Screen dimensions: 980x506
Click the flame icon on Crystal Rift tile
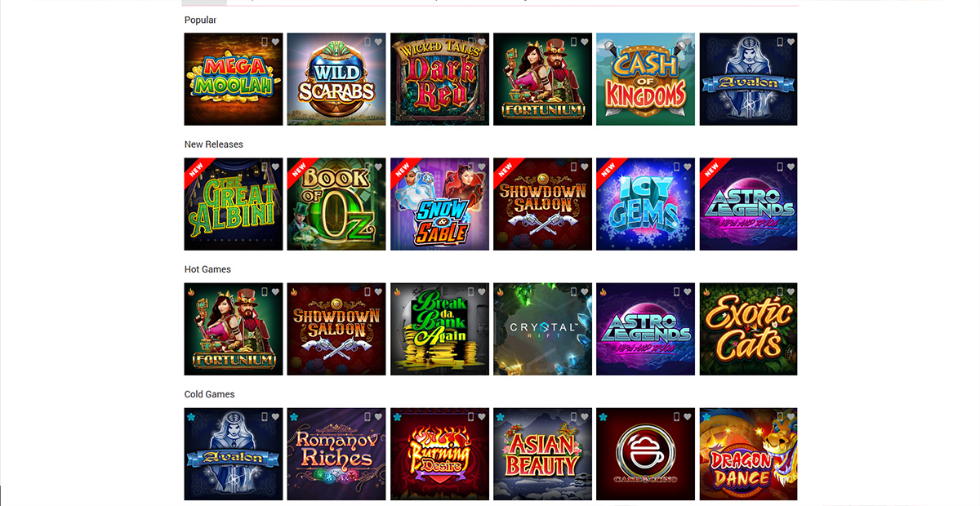tap(500, 291)
